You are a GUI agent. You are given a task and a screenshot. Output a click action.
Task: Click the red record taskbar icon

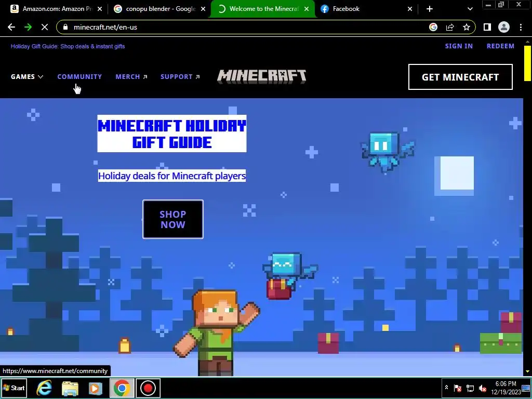pos(148,388)
